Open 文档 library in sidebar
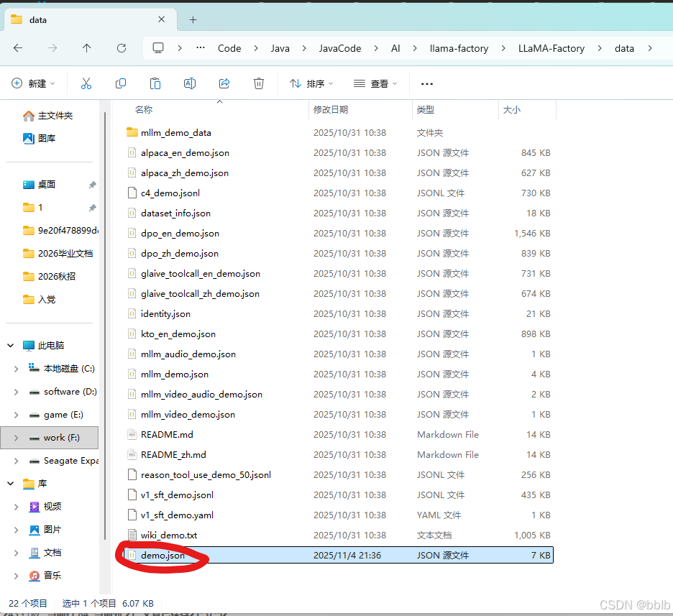The image size is (673, 616). (x=45, y=553)
